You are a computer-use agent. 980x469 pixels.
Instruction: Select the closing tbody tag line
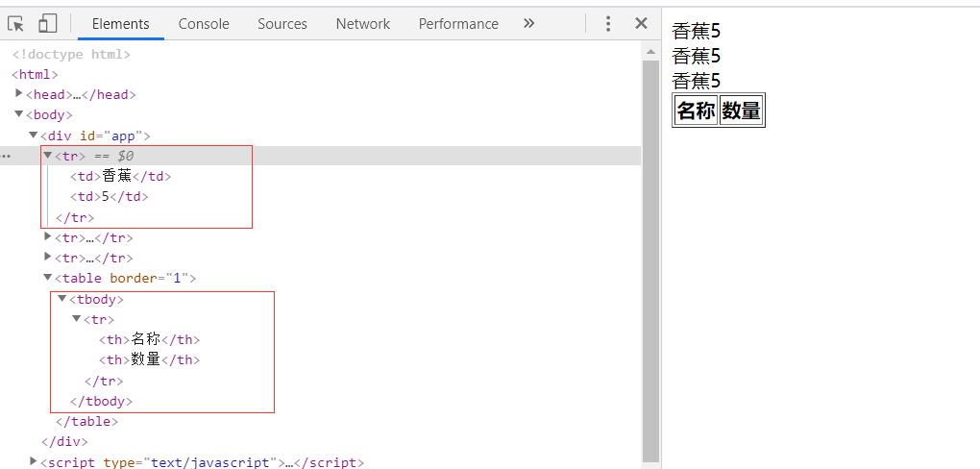click(101, 401)
